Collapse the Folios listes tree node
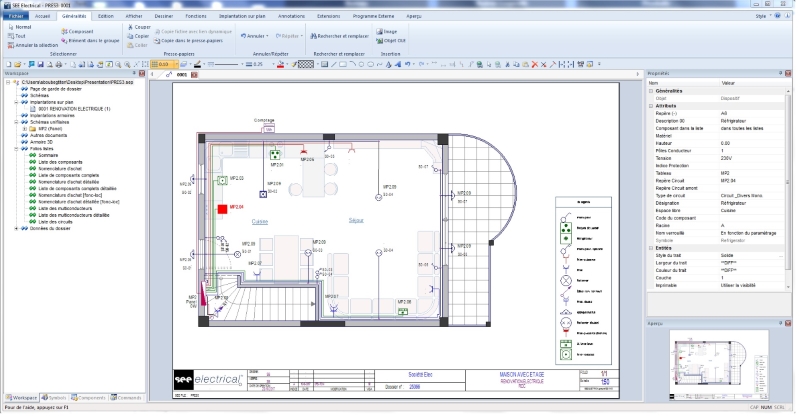The image size is (800, 417). [16, 149]
